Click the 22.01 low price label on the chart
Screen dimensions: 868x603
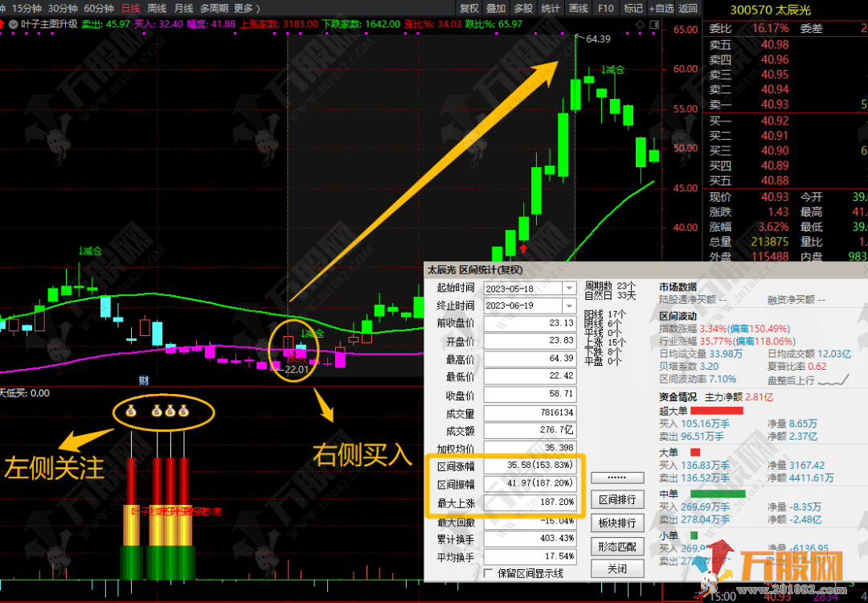[x=297, y=370]
